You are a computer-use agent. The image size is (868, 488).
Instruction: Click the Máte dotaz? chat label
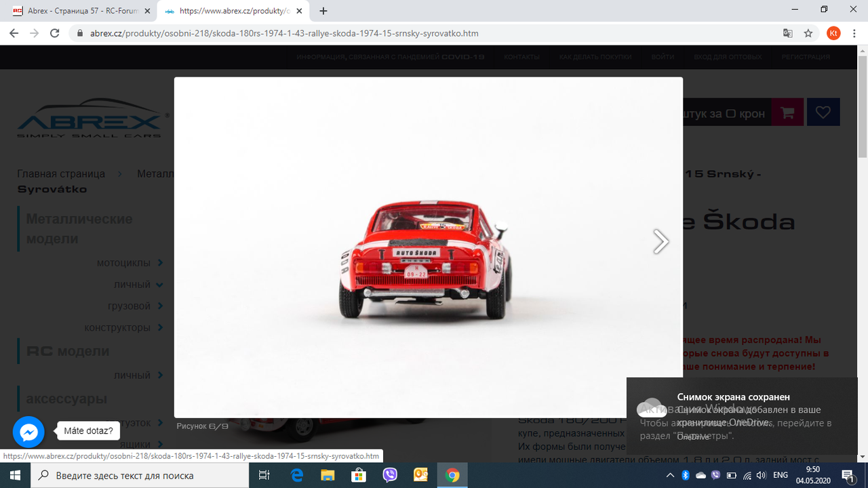point(88,430)
